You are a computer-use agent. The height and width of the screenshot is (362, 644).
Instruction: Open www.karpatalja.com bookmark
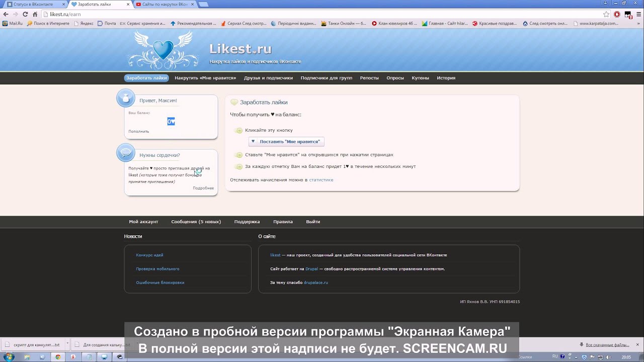click(596, 23)
